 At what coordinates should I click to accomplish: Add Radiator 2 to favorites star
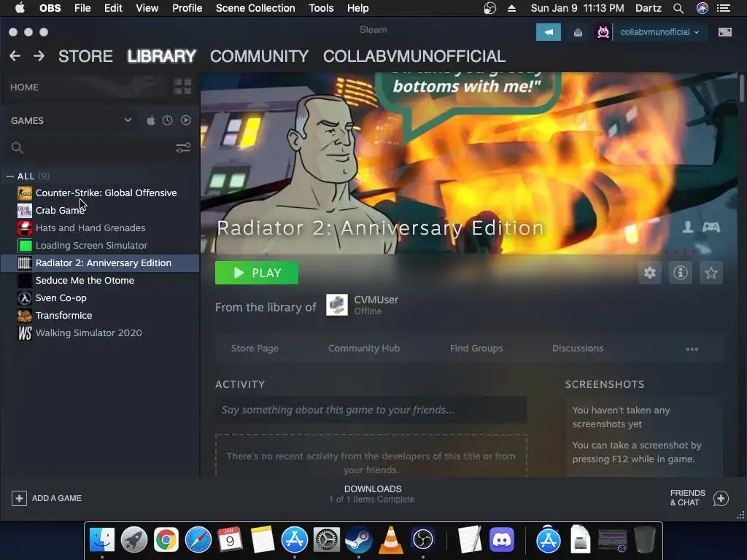pyautogui.click(x=711, y=273)
